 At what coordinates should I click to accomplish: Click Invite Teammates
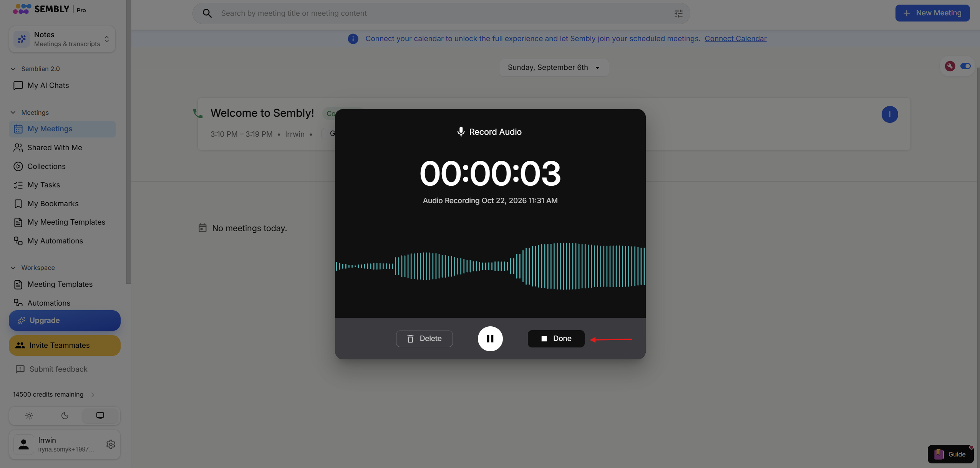pos(65,346)
